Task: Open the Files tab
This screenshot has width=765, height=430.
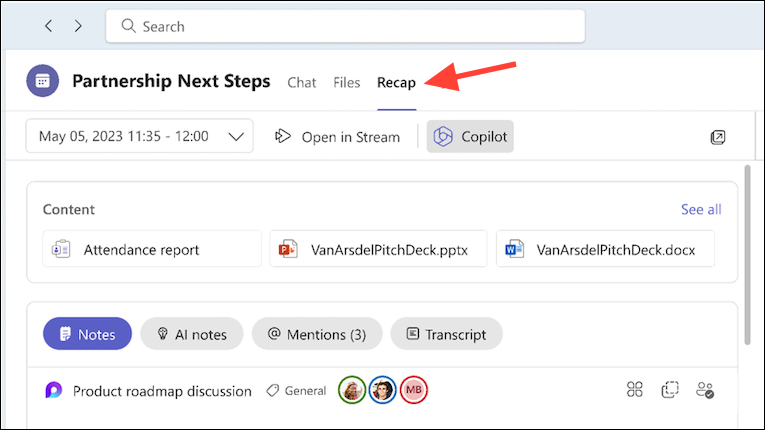Action: (x=347, y=83)
